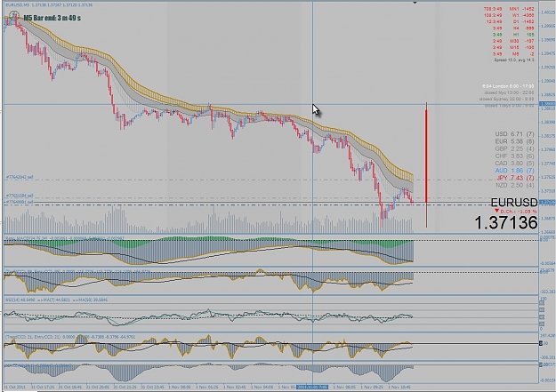The height and width of the screenshot is (392, 556).
Task: Click the D.Ch: -1.05 % daily change label
Action: pyautogui.click(x=516, y=212)
